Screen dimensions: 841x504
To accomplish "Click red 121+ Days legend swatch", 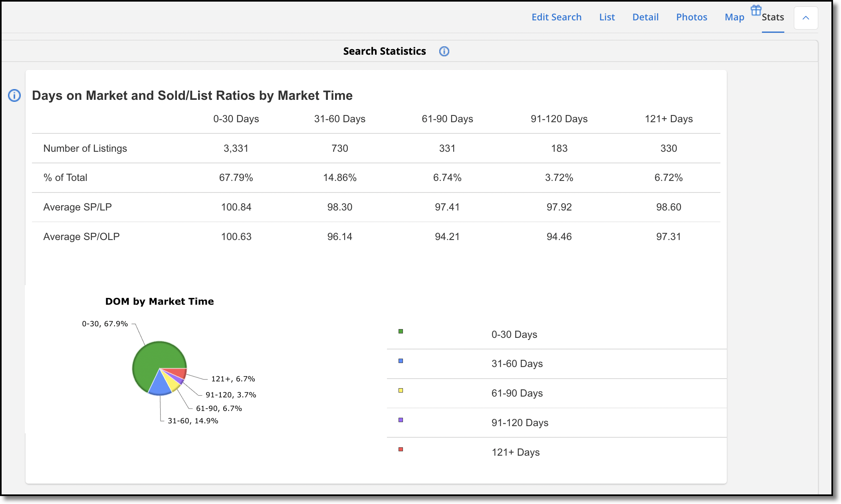I will click(x=401, y=449).
